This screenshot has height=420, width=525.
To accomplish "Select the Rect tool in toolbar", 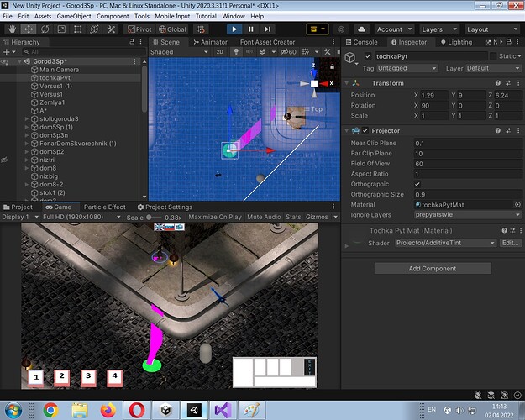I will tap(77, 29).
